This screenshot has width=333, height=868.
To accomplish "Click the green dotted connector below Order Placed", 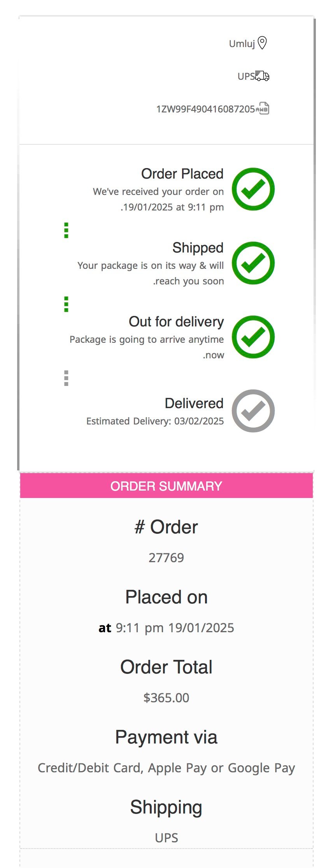I will coord(66,230).
